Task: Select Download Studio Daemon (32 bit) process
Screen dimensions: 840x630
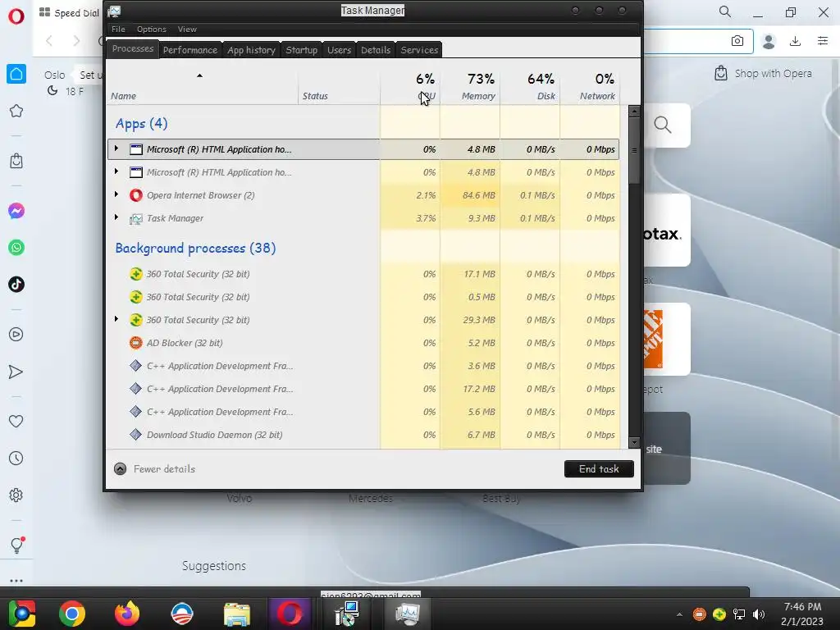Action: pyautogui.click(x=363, y=435)
